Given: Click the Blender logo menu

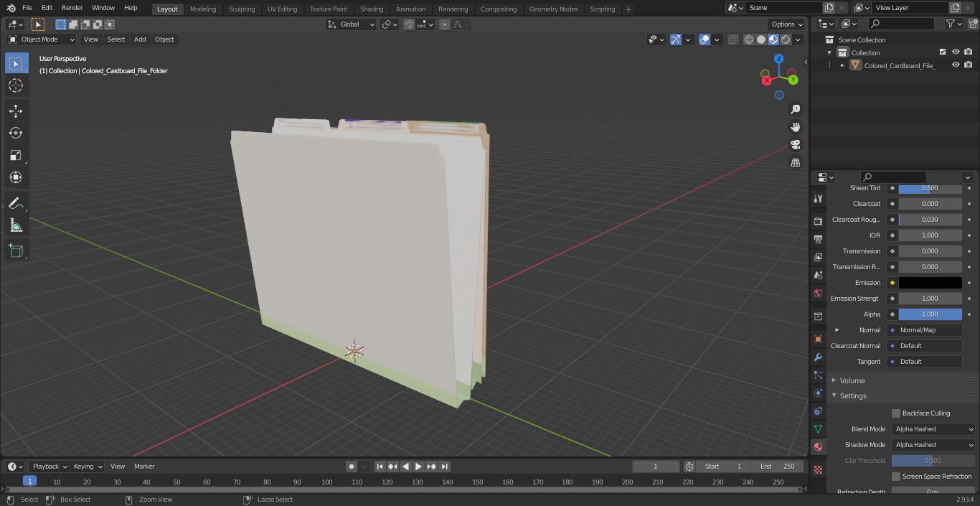Looking at the screenshot, I should point(11,8).
